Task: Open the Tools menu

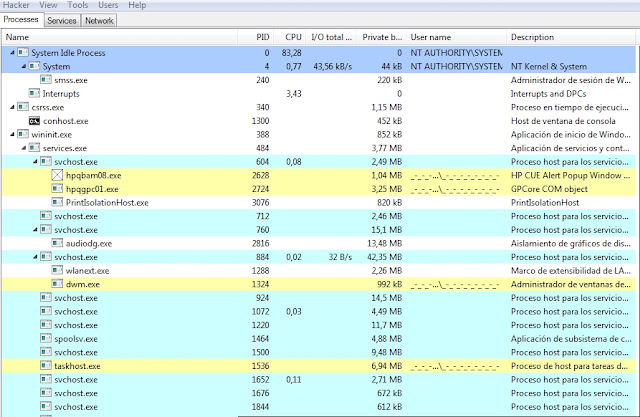Action: [x=78, y=5]
